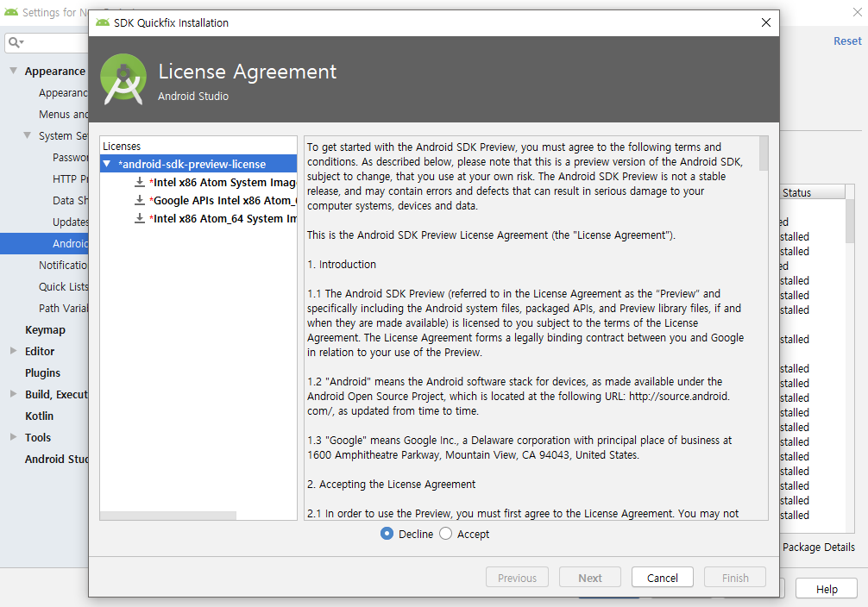Click Settings SDK table vertical scrollbar
This screenshot has width=868, height=607.
pyautogui.click(x=850, y=221)
